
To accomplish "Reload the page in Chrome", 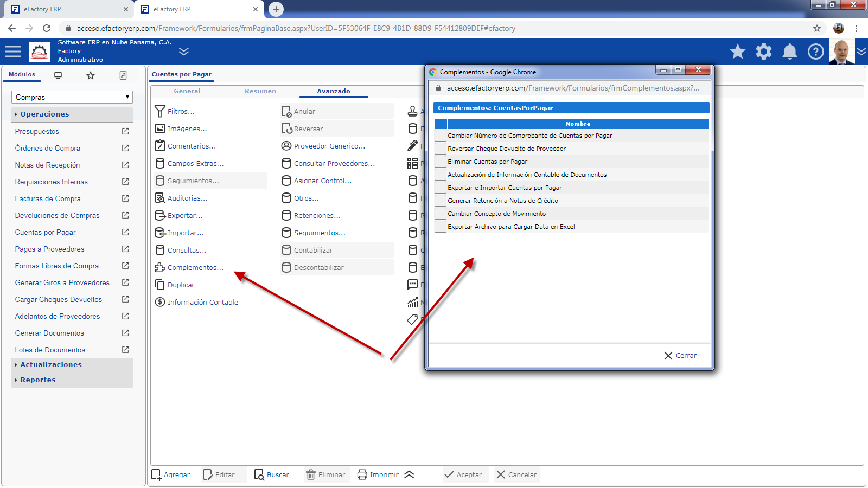I will coord(47,28).
